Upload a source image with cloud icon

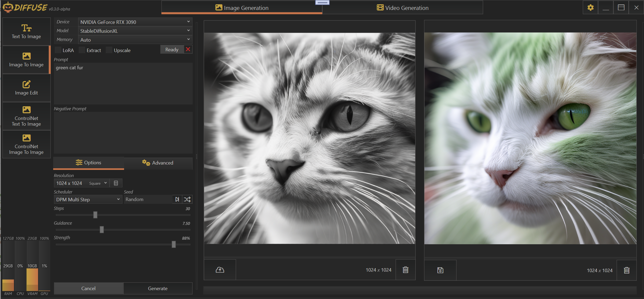[x=220, y=270]
